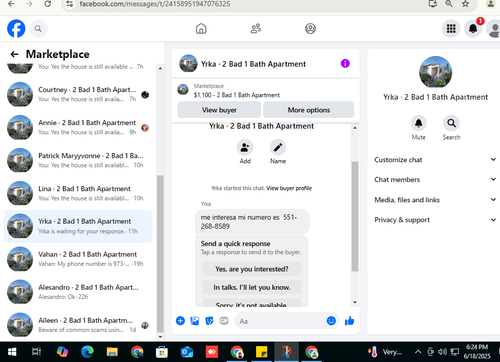
Task: Click the chat messages scrollbar thumb
Action: tap(355, 217)
